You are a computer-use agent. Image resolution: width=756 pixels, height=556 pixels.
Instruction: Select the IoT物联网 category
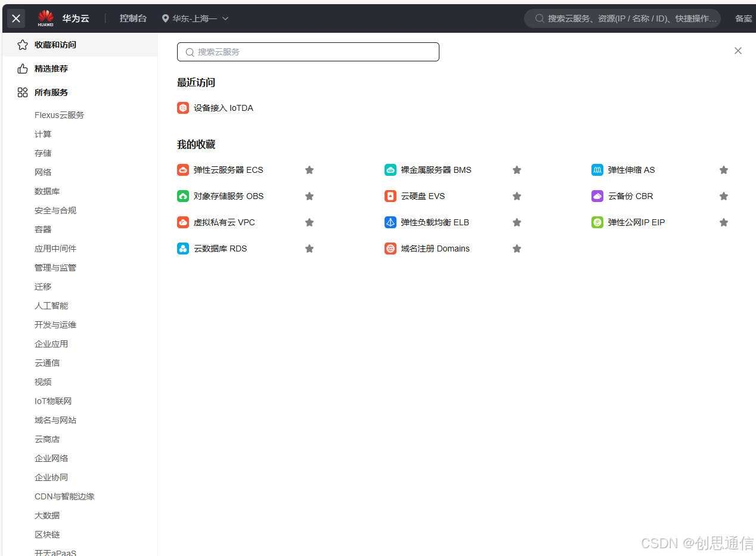click(x=53, y=401)
